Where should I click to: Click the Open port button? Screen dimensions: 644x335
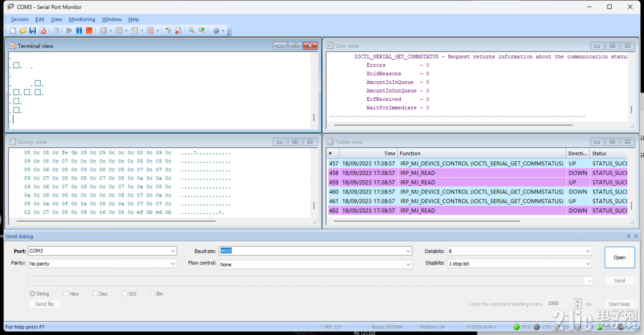pyautogui.click(x=620, y=257)
